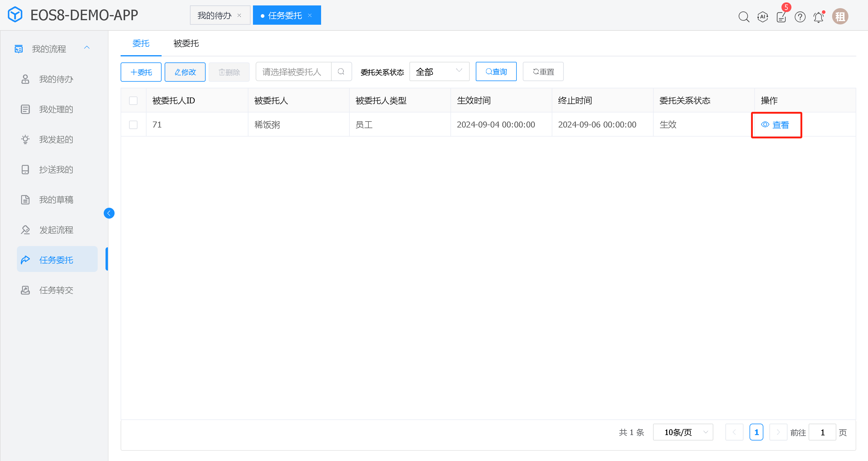Open 任务转交 in the sidebar
868x461 pixels.
56,290
